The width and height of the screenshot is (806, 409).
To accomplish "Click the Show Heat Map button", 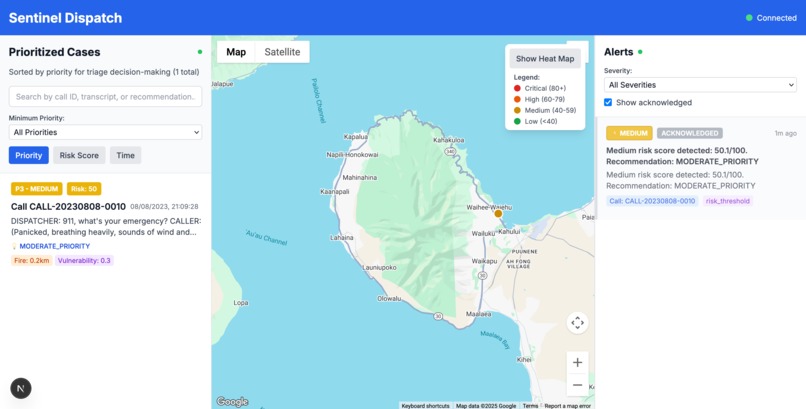I will point(545,59).
